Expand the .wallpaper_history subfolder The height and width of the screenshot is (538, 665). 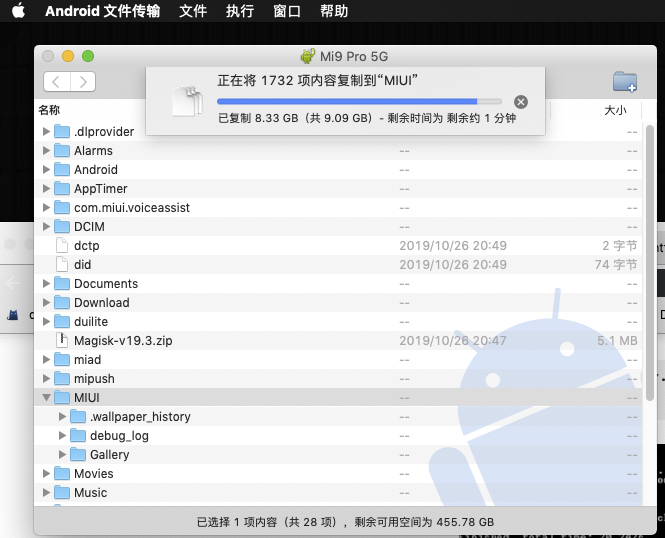tap(62, 416)
